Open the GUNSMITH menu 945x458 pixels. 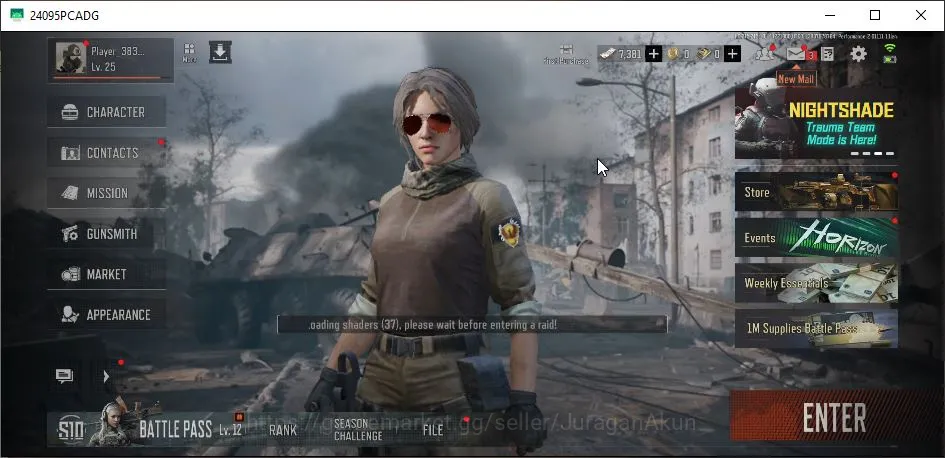click(x=106, y=234)
